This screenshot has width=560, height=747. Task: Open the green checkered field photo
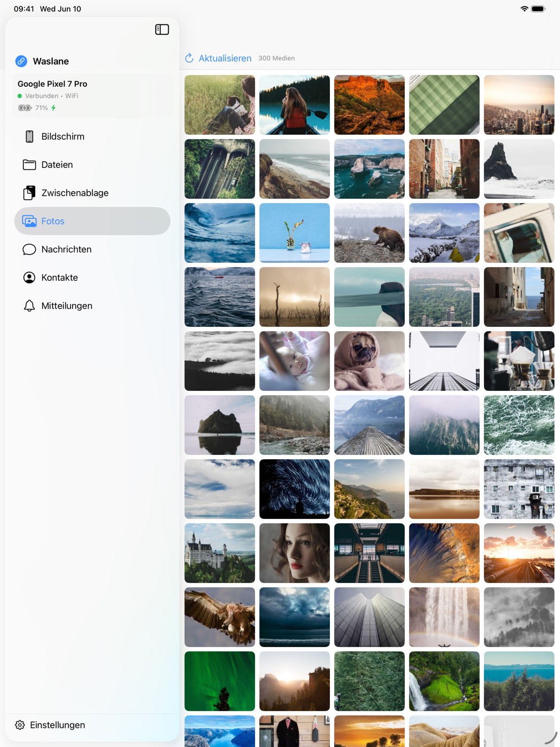(444, 105)
